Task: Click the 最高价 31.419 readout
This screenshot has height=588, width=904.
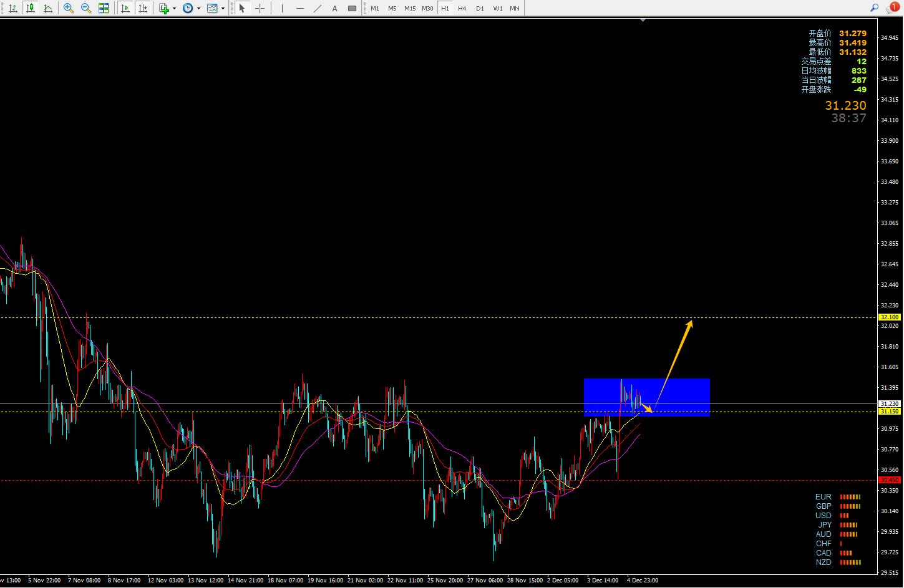Action: (837, 42)
